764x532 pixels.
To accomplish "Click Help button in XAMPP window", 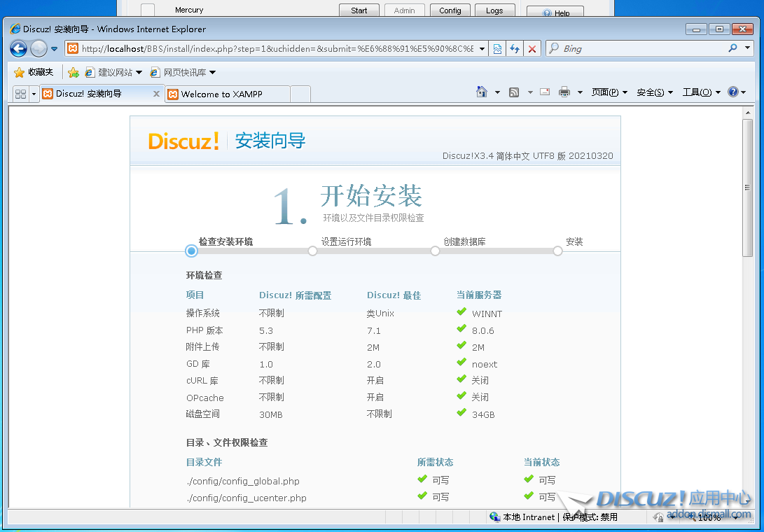I will 555,13.
